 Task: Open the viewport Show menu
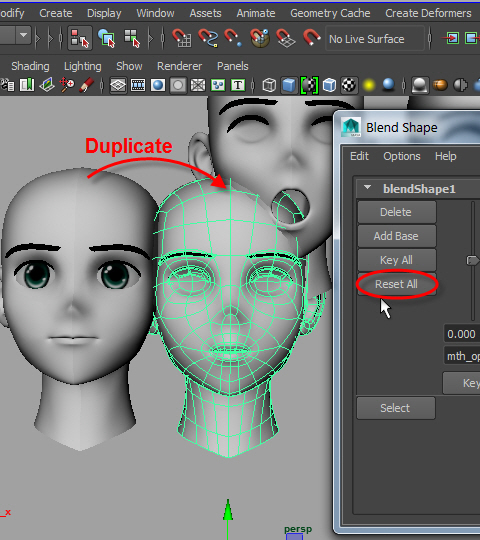click(129, 66)
